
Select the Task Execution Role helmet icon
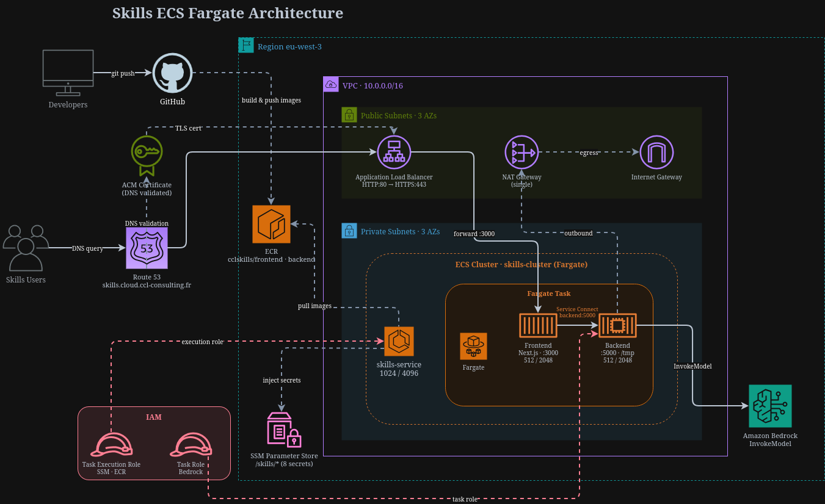(x=111, y=445)
